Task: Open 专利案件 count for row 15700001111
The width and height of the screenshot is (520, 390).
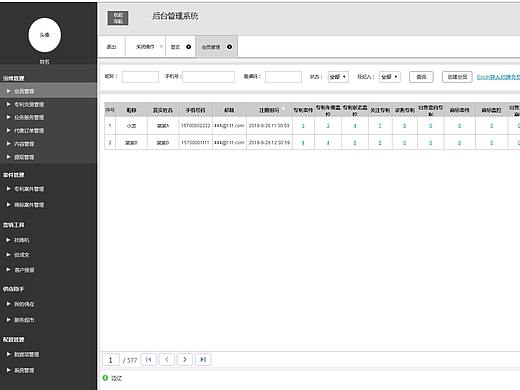Action: (x=303, y=143)
